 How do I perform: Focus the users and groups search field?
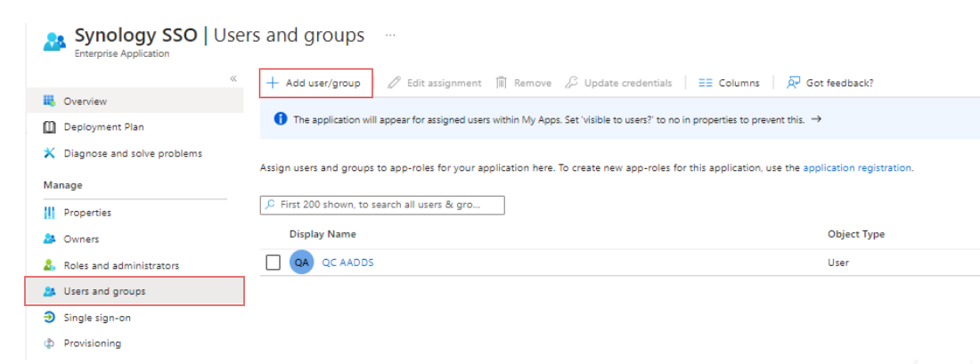click(382, 205)
